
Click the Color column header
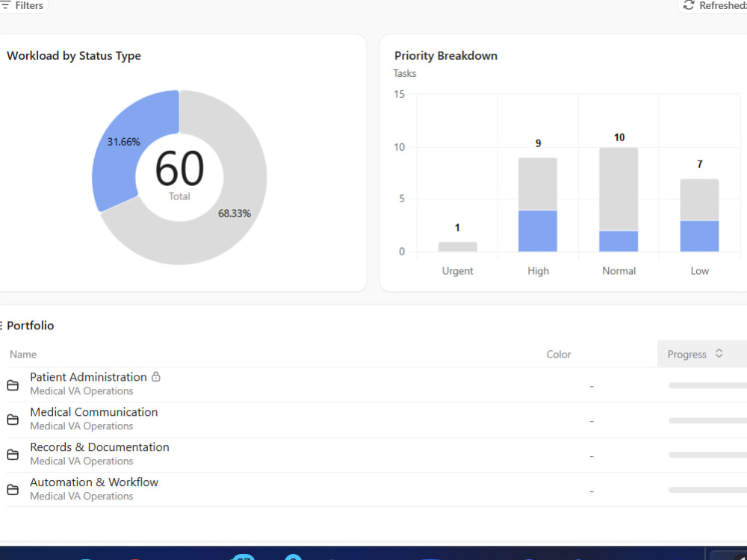point(558,354)
